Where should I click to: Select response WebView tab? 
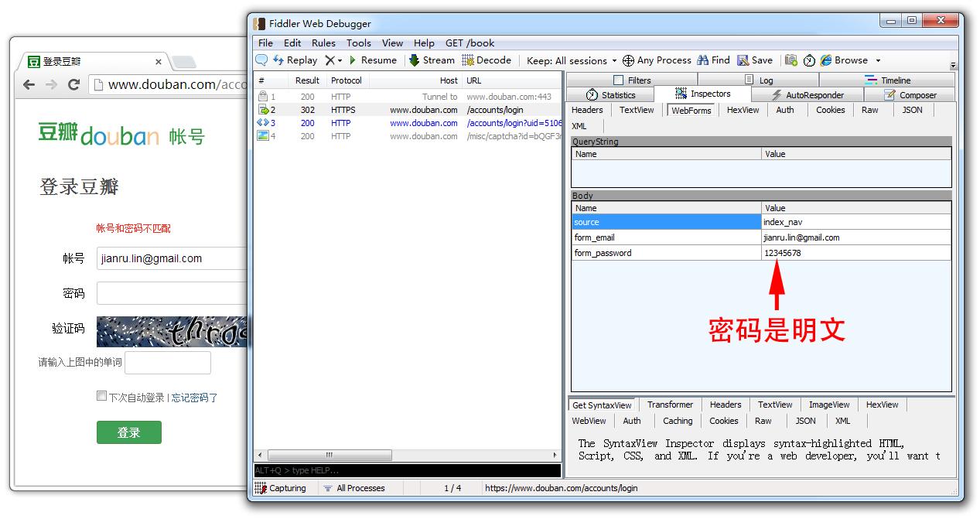(x=589, y=421)
